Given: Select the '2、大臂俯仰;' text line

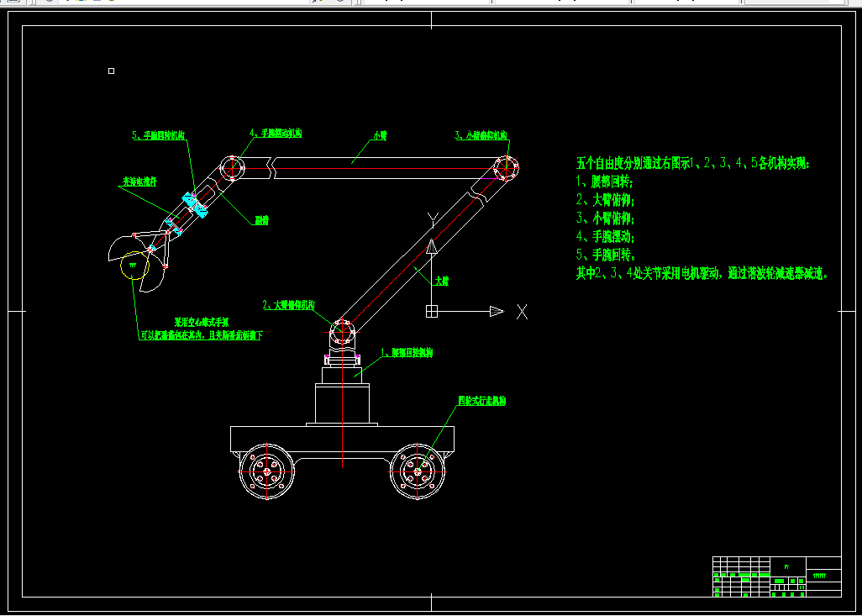Looking at the screenshot, I should pos(605,200).
